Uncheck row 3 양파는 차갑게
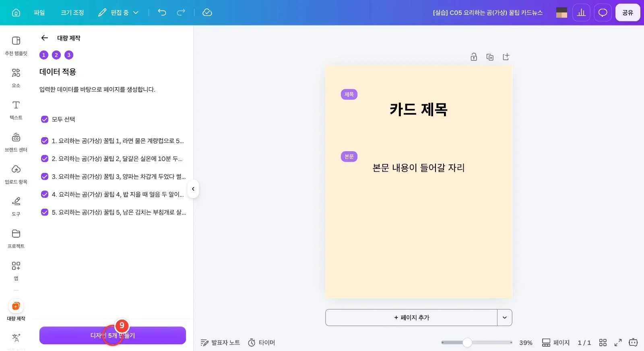This screenshot has height=351, width=644. pos(45,177)
